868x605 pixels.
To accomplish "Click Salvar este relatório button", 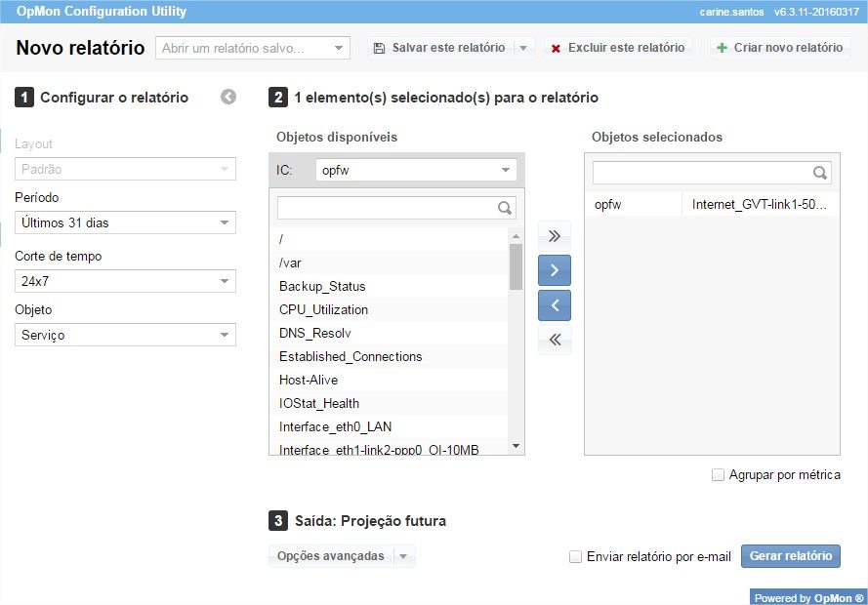I will click(439, 48).
